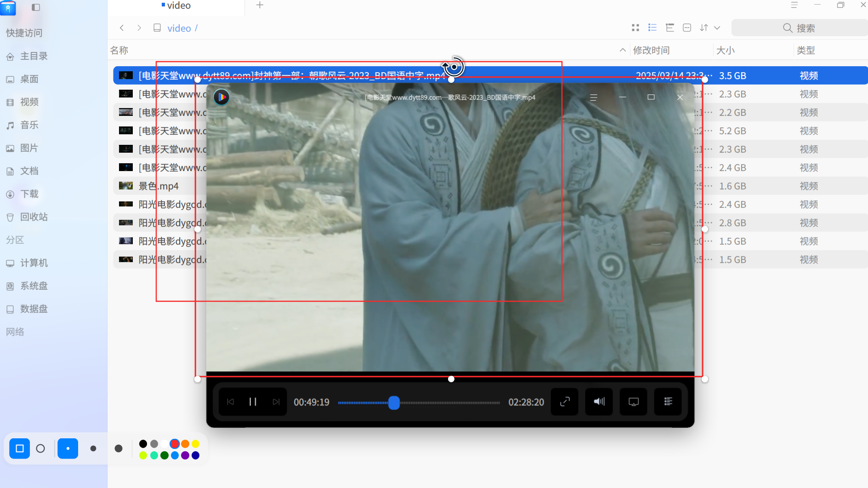868x488 pixels.
Task: Expand the file manager toolbar chevron dropdown
Action: tap(717, 28)
